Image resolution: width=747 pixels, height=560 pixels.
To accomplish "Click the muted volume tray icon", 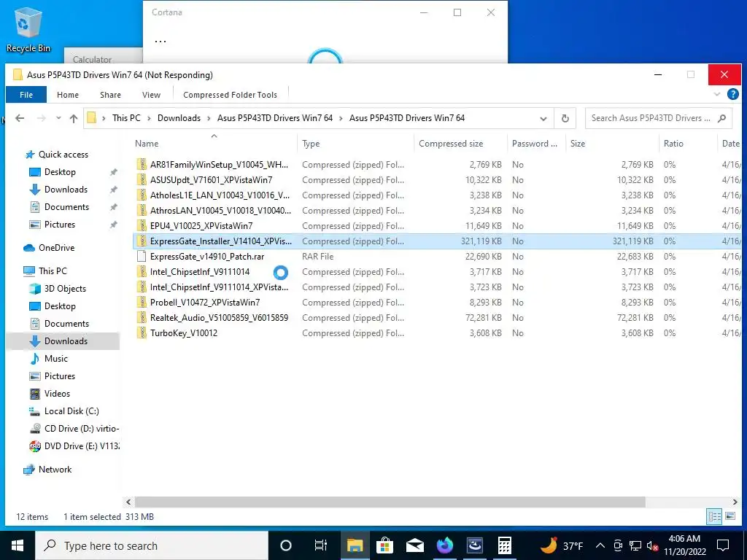I will [x=652, y=545].
